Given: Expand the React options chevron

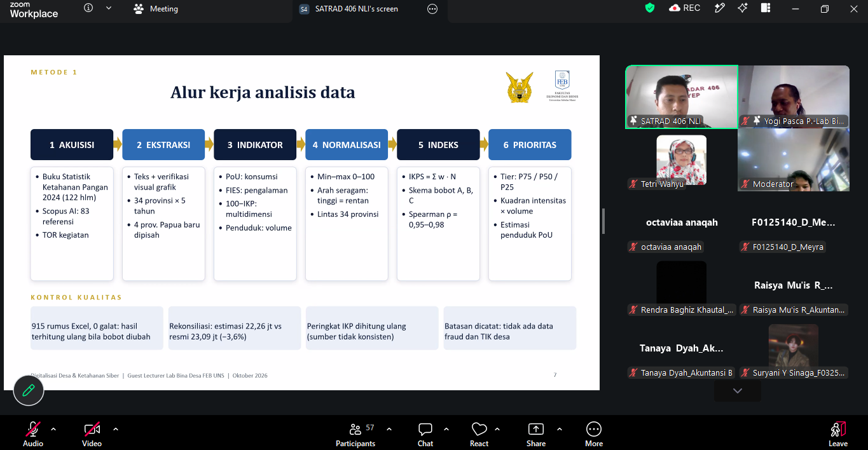Looking at the screenshot, I should (497, 429).
